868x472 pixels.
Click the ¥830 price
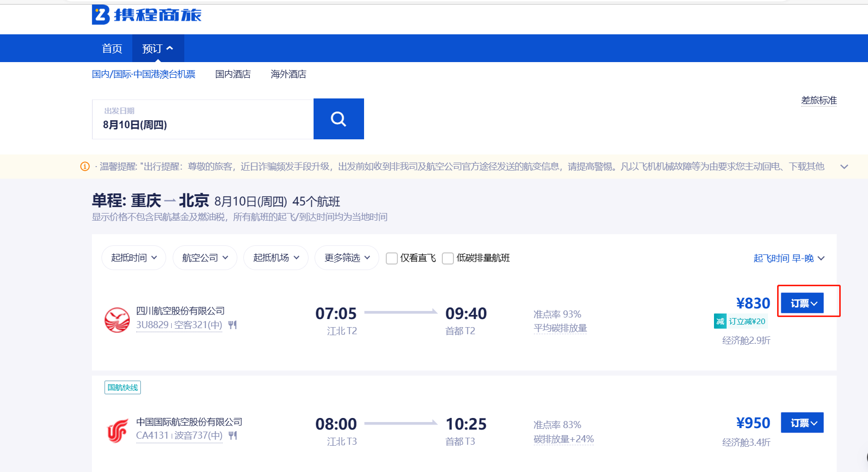click(x=753, y=303)
